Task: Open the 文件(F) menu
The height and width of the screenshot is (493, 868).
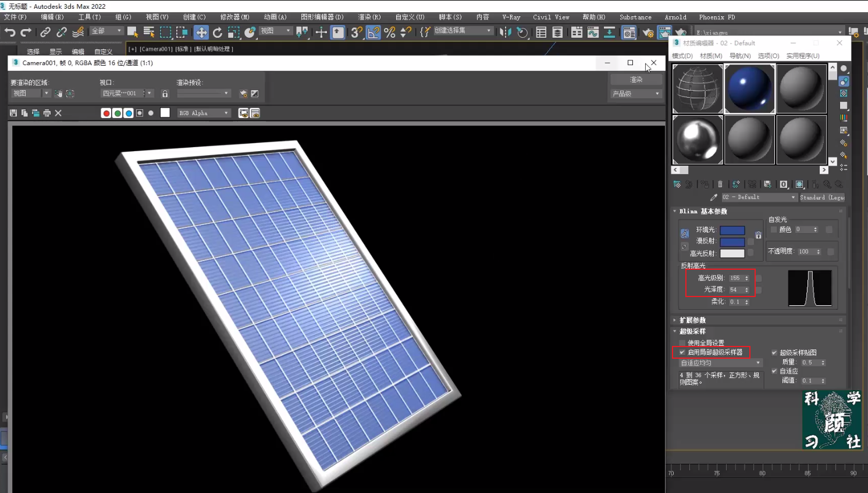Action: coord(15,17)
